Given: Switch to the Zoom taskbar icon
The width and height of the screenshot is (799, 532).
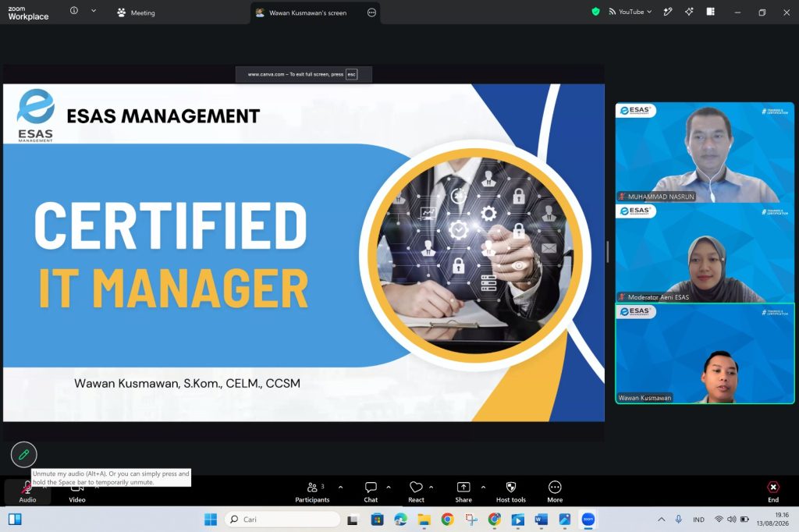Looking at the screenshot, I should coord(588,520).
